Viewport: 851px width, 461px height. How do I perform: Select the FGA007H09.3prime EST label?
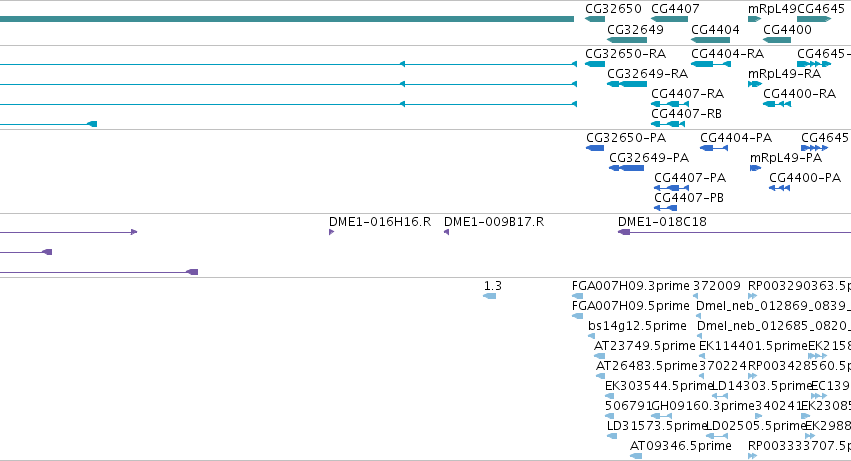(x=631, y=286)
